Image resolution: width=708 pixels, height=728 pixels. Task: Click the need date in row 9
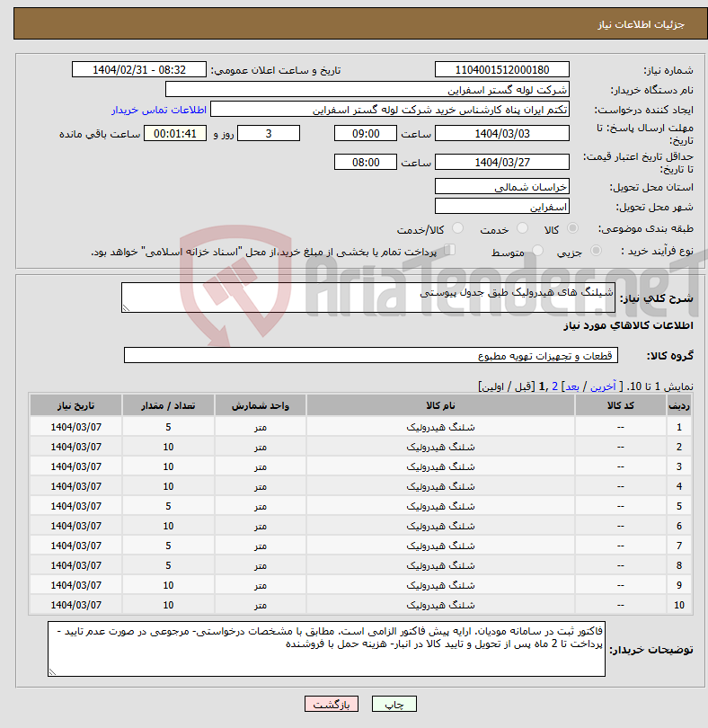coord(75,585)
